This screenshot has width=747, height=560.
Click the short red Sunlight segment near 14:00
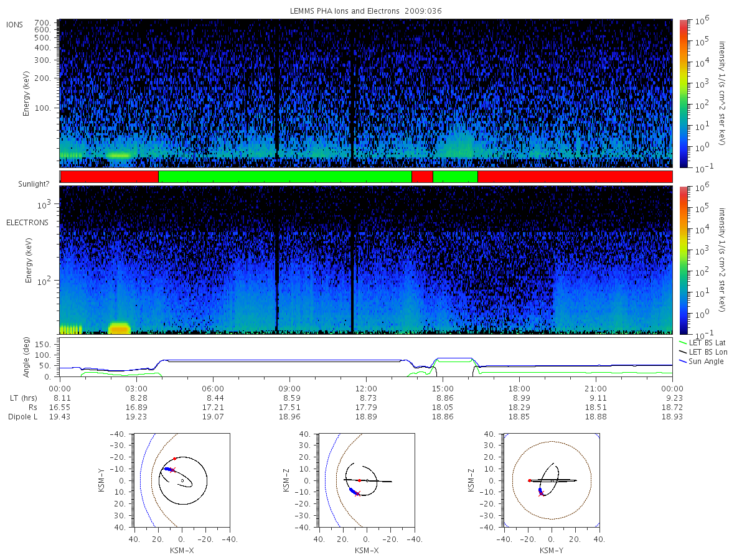(422, 177)
